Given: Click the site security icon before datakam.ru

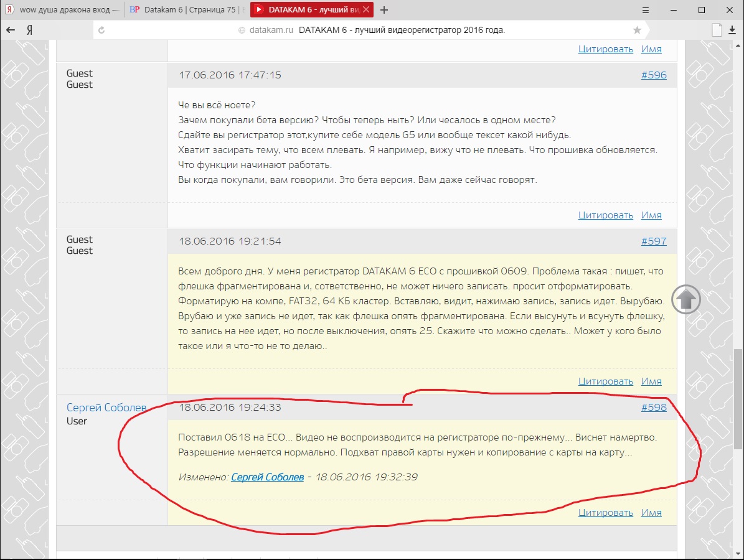Looking at the screenshot, I should point(242,30).
